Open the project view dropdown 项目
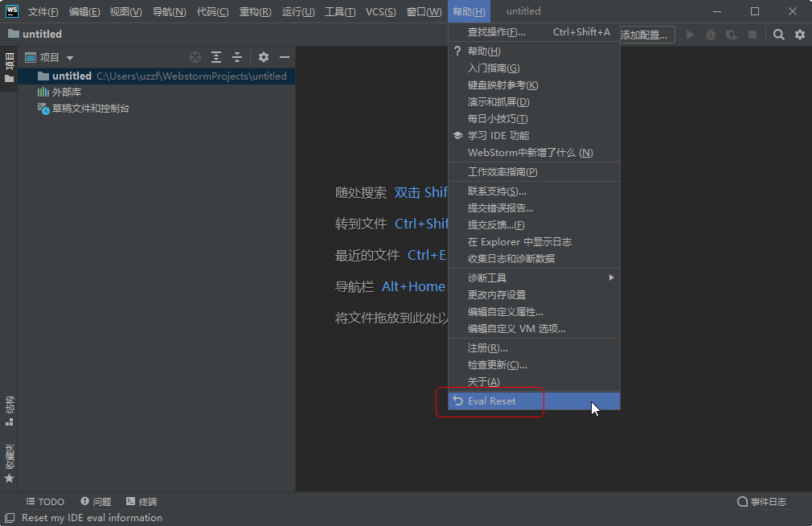 click(50, 58)
